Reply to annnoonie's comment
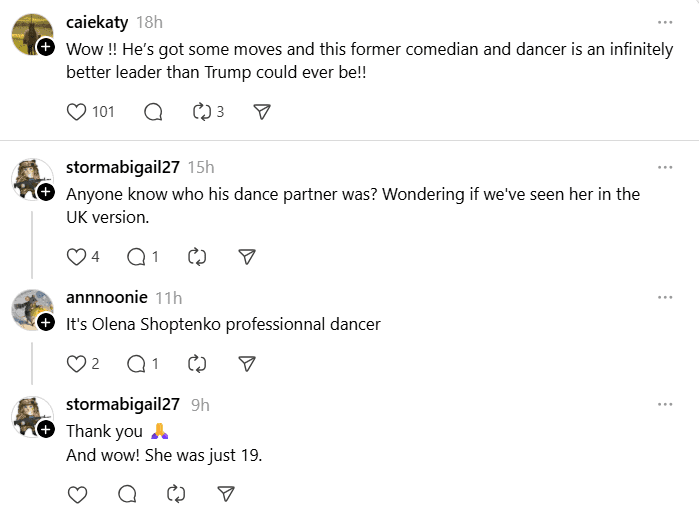Image resolution: width=699 pixels, height=519 pixels. click(136, 363)
